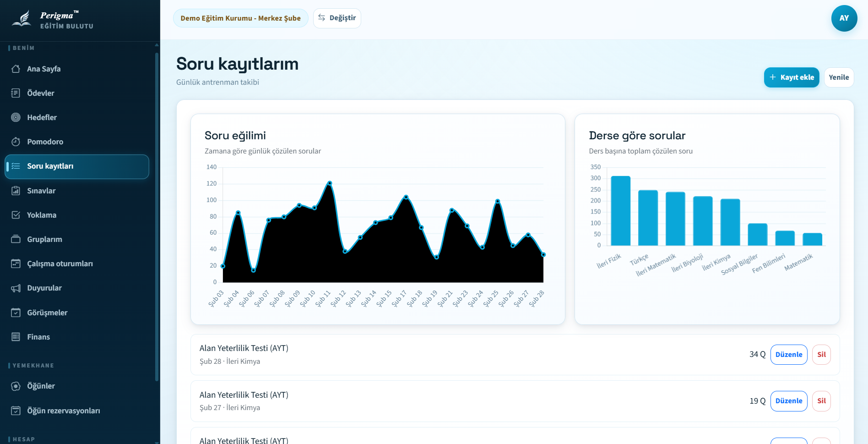Viewport: 868px width, 444px height.
Task: Click the Yoklama checkmark icon
Action: coord(16,215)
